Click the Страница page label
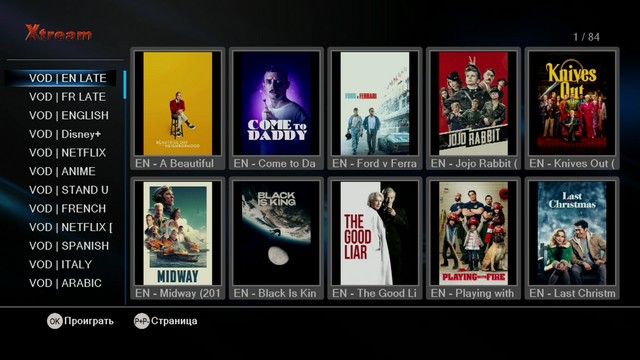640x360 pixels. point(174,321)
